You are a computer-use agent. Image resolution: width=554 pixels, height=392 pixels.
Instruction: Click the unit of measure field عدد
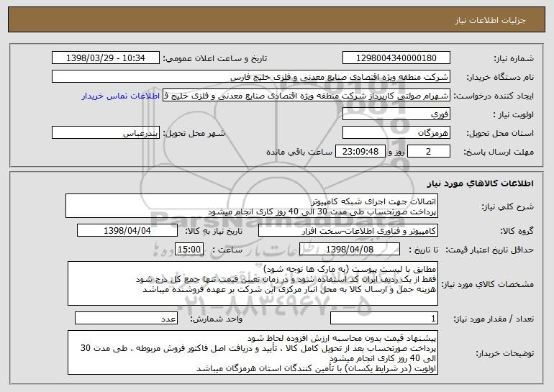click(126, 318)
